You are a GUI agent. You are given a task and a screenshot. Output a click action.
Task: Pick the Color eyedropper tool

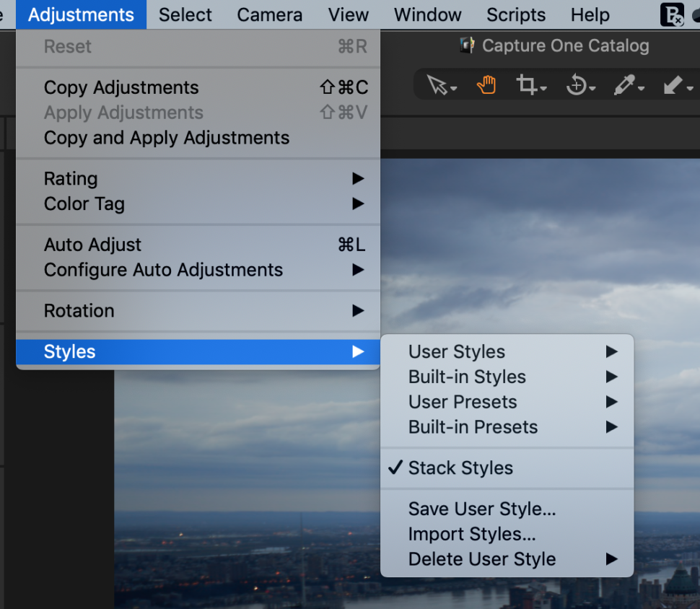pyautogui.click(x=625, y=84)
